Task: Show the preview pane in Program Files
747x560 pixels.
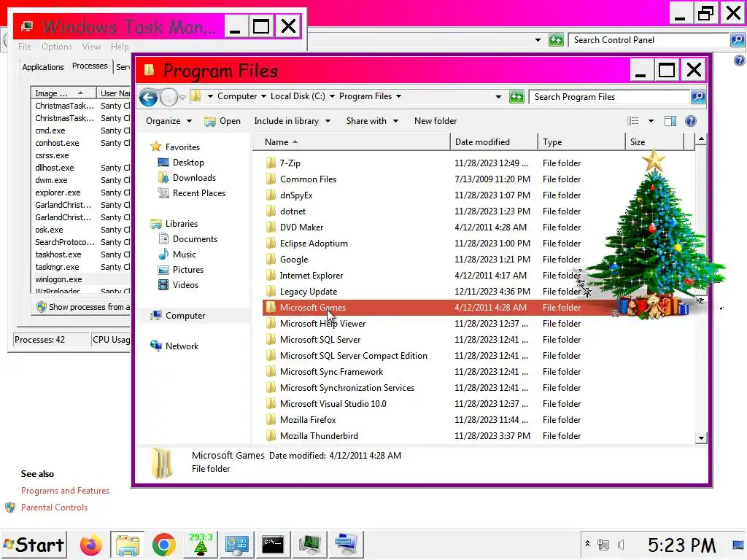Action: point(670,121)
